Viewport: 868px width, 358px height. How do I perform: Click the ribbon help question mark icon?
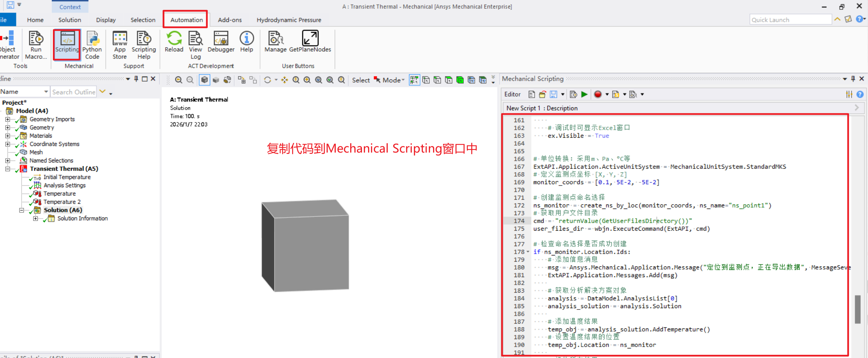[x=859, y=19]
